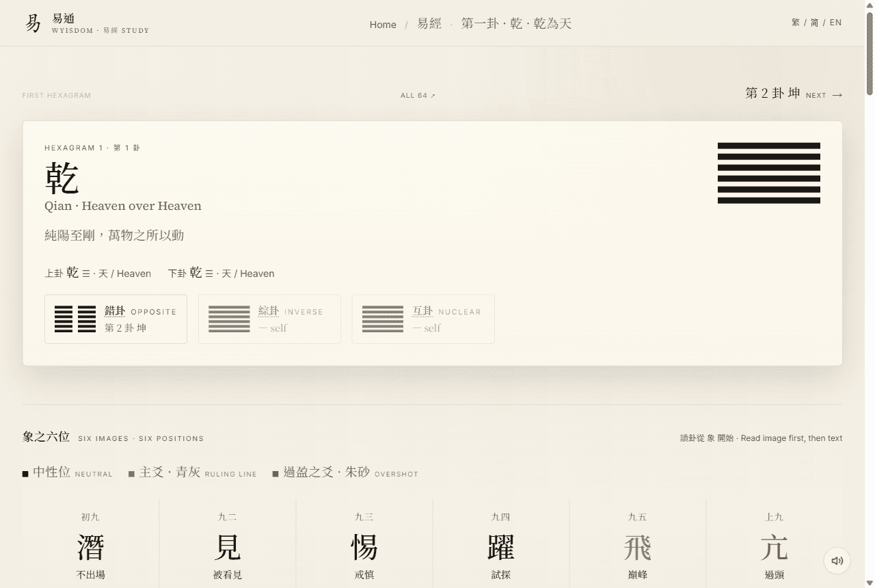Click the 上卦 乾 upper trigram label
The image size is (875, 588).
pos(98,273)
